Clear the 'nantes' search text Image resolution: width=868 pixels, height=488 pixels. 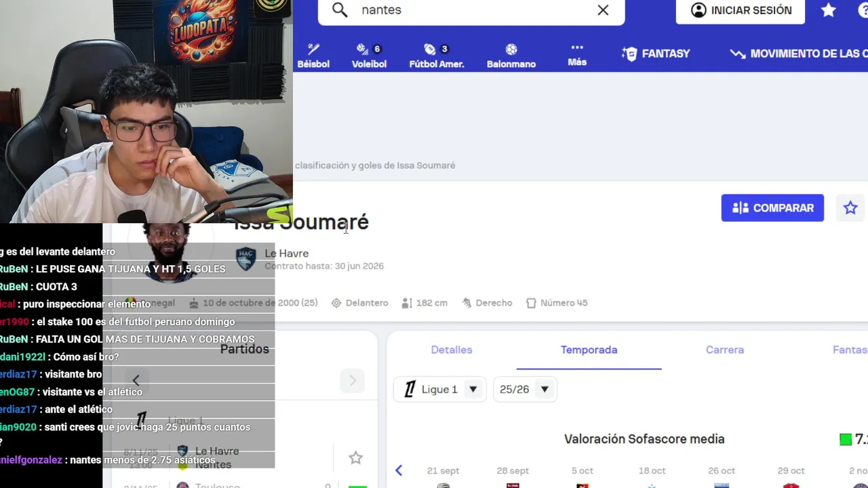coord(603,10)
